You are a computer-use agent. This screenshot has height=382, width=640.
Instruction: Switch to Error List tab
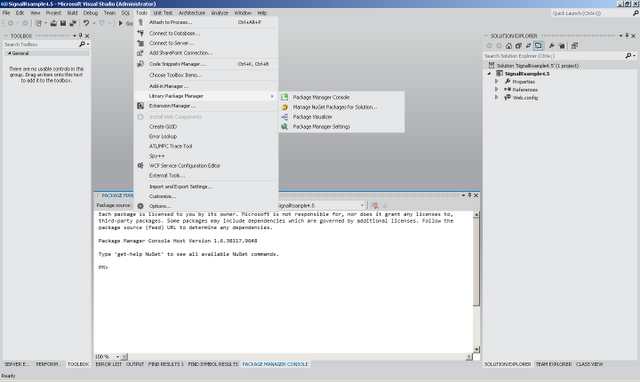(x=109, y=364)
